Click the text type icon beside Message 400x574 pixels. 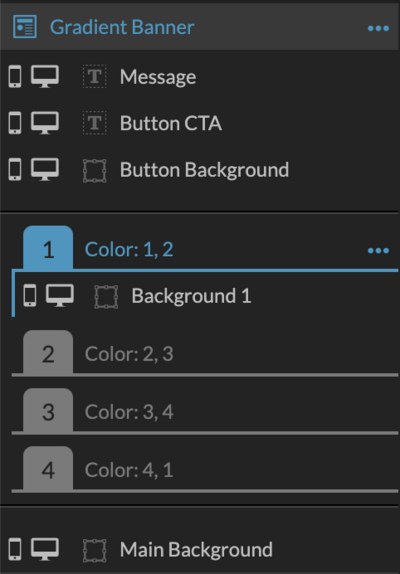point(95,76)
